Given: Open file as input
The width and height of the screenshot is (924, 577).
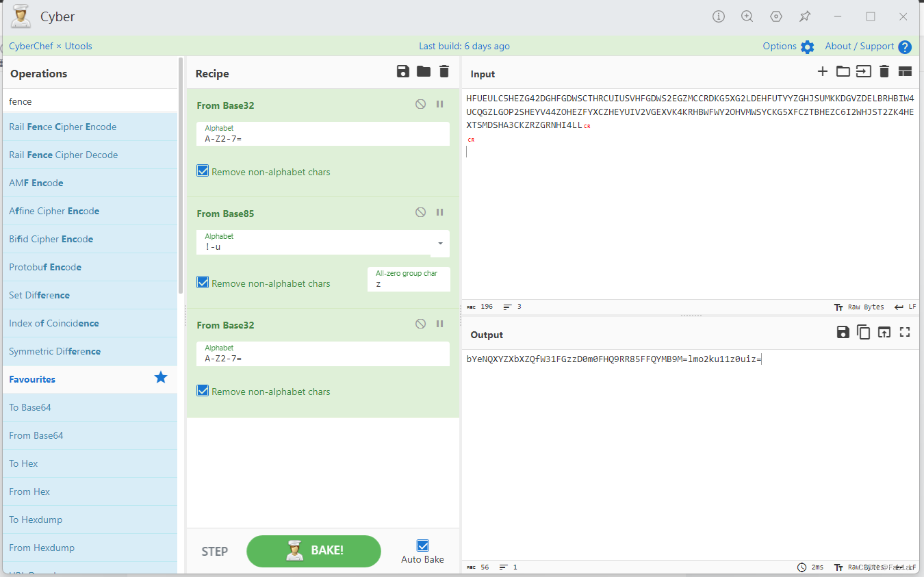Looking at the screenshot, I should pyautogui.click(x=864, y=71).
